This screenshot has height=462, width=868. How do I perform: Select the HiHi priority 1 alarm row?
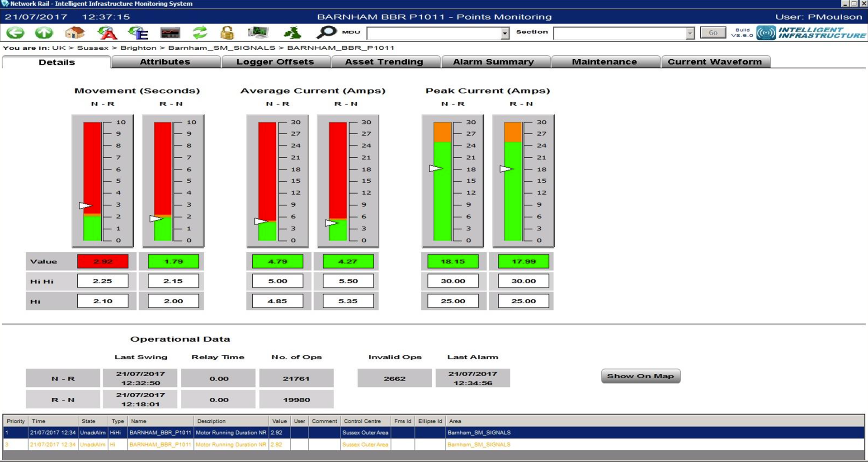[434, 433]
